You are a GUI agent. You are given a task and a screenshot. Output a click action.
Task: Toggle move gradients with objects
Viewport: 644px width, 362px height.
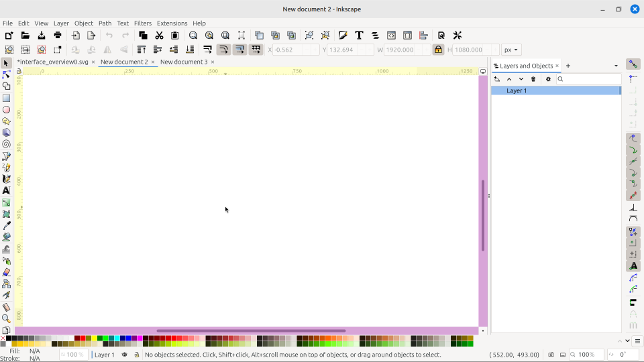tap(240, 50)
